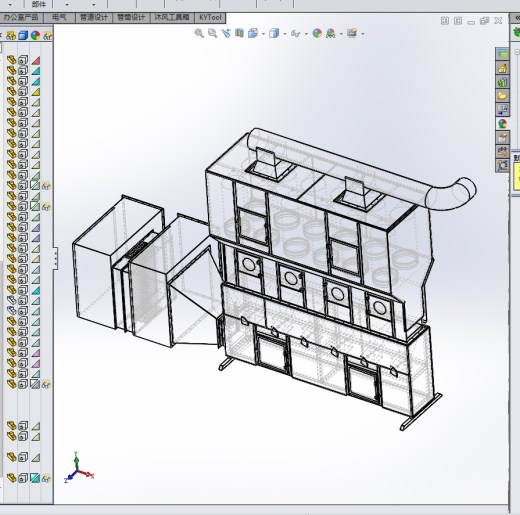
Task: Switch to the 沐风工具箱 tab
Action: click(x=172, y=18)
